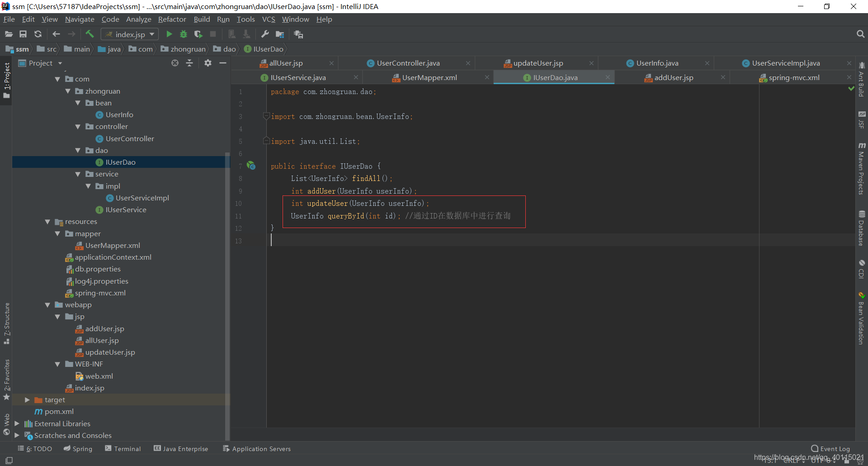This screenshot has height=466, width=868.
Task: Build project with the hammer icon
Action: click(90, 34)
